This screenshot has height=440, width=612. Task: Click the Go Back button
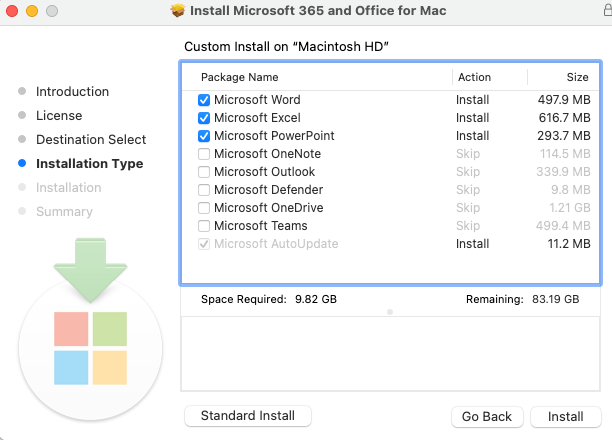click(x=487, y=417)
